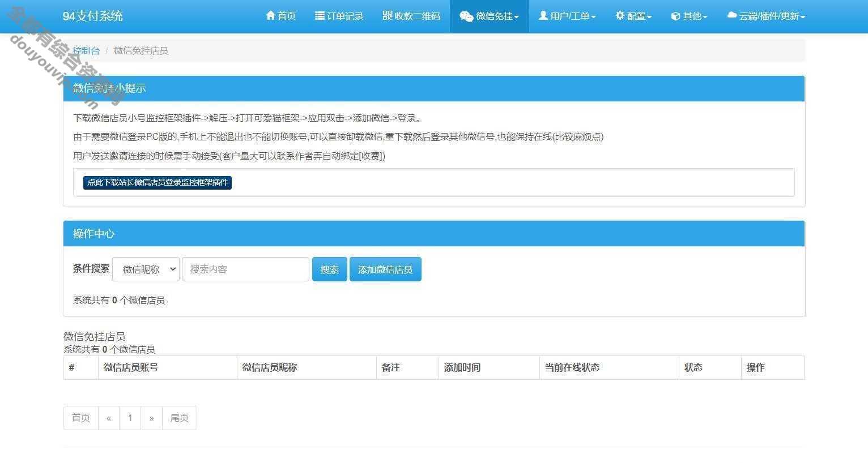Expand the 微信免挂 dropdown menu
This screenshot has height=463, width=868.
click(x=490, y=16)
